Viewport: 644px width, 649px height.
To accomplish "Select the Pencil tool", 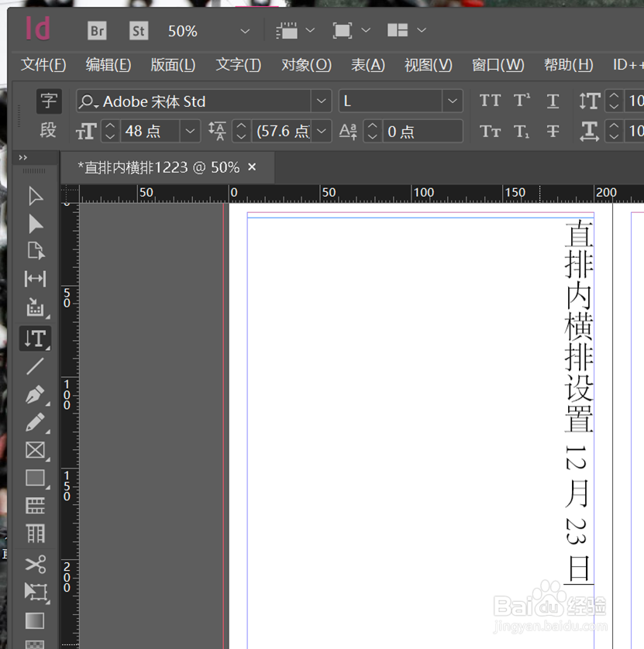I will (x=35, y=422).
